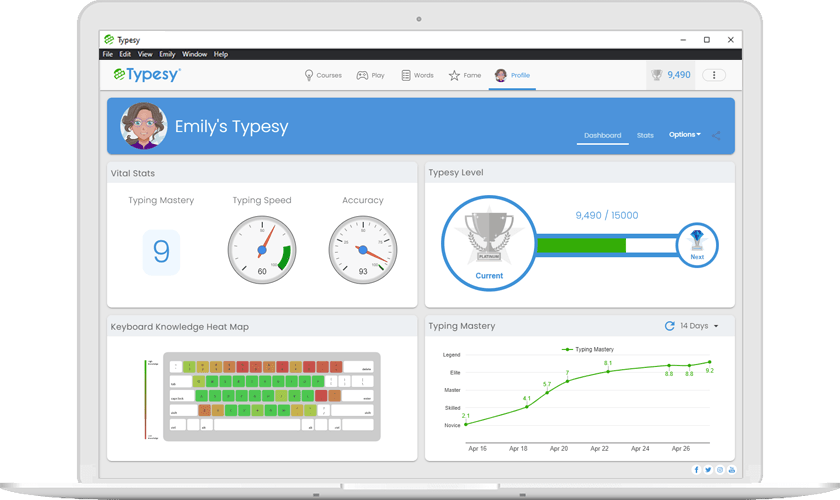Click the Emily's Typesy title text
Screen dimensions: 840x500
[x=231, y=126]
